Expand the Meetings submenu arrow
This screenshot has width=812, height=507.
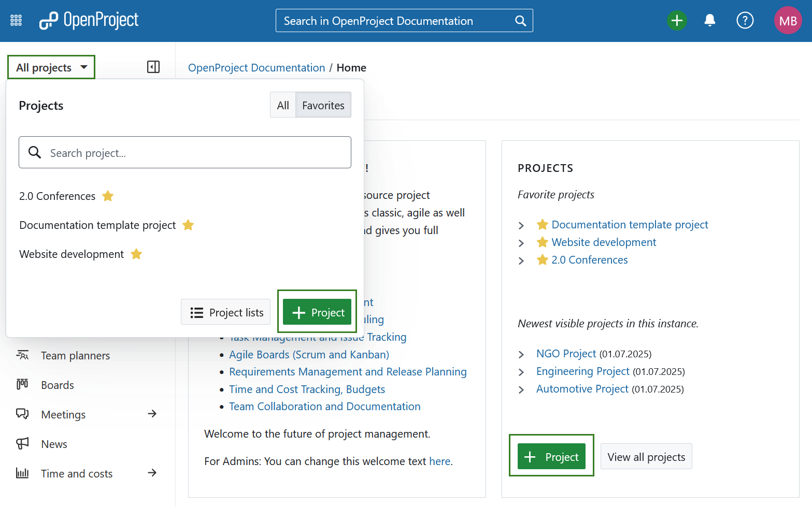coord(152,414)
